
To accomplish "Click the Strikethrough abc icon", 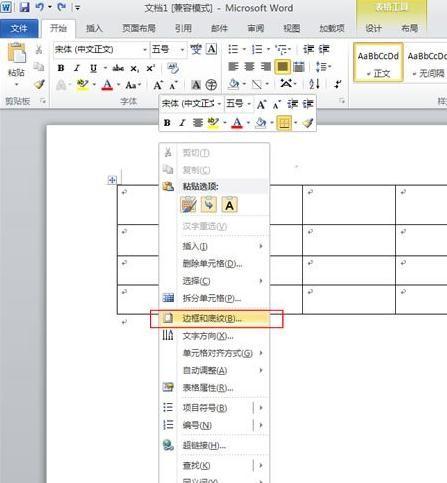I will [x=118, y=68].
